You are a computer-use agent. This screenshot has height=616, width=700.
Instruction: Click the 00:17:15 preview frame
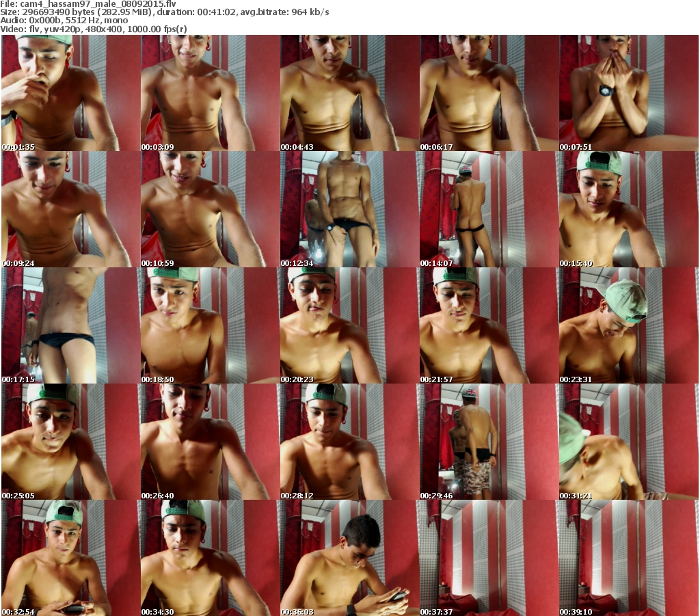71,325
